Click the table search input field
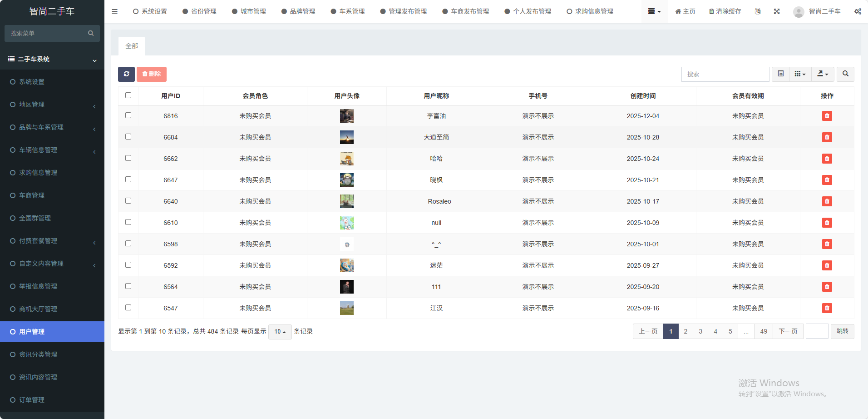868x419 pixels. pos(725,74)
